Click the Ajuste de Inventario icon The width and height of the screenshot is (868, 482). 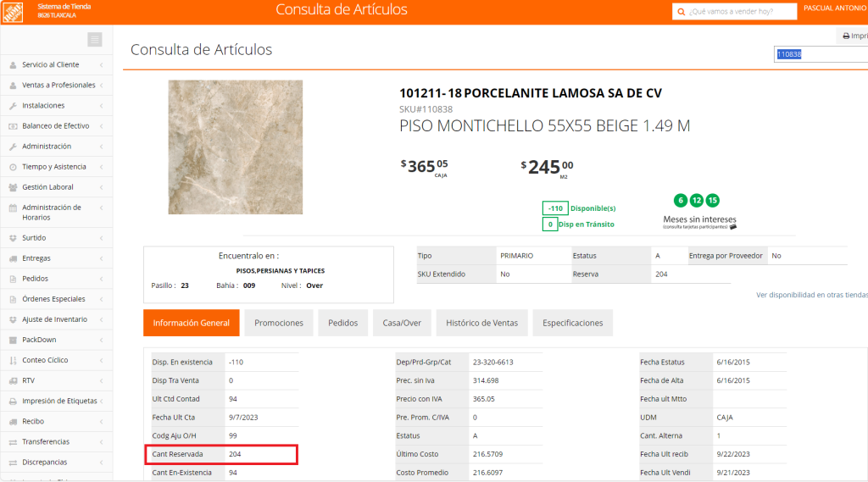13,319
